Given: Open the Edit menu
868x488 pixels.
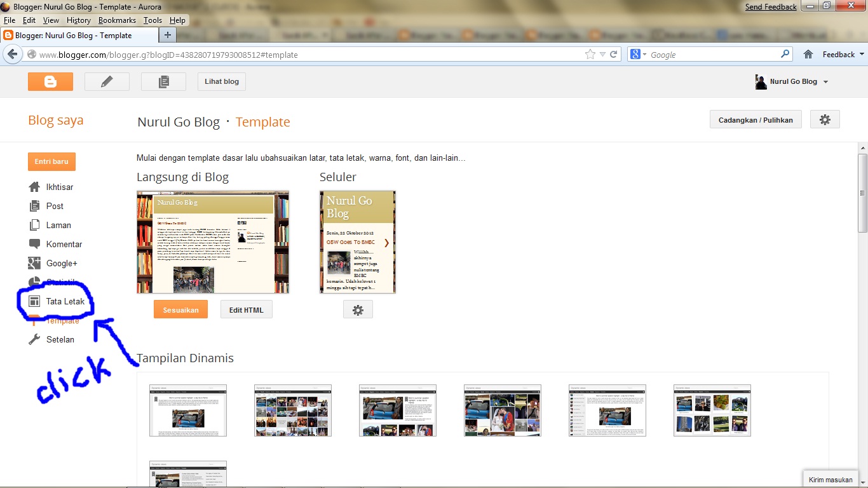Looking at the screenshot, I should pyautogui.click(x=29, y=20).
